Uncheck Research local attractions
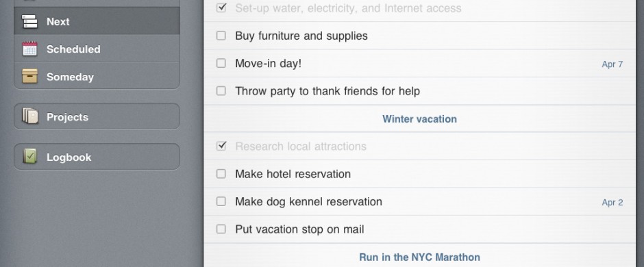This screenshot has height=267, width=644. click(x=221, y=146)
